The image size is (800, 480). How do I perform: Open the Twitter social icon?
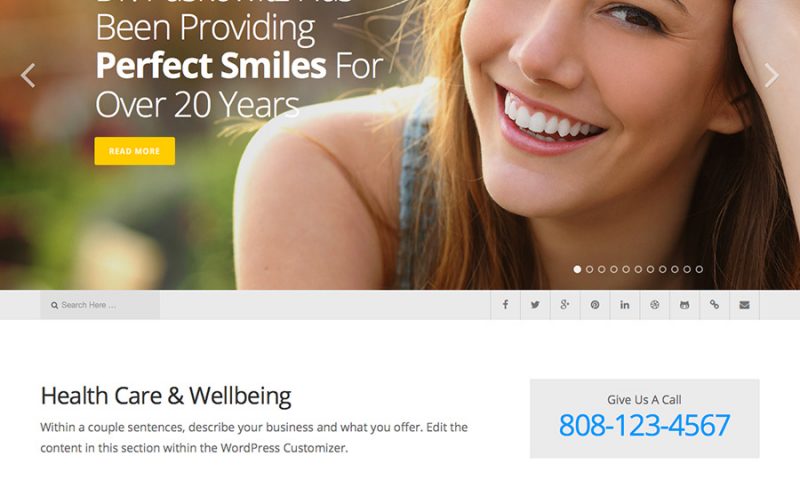(x=535, y=305)
